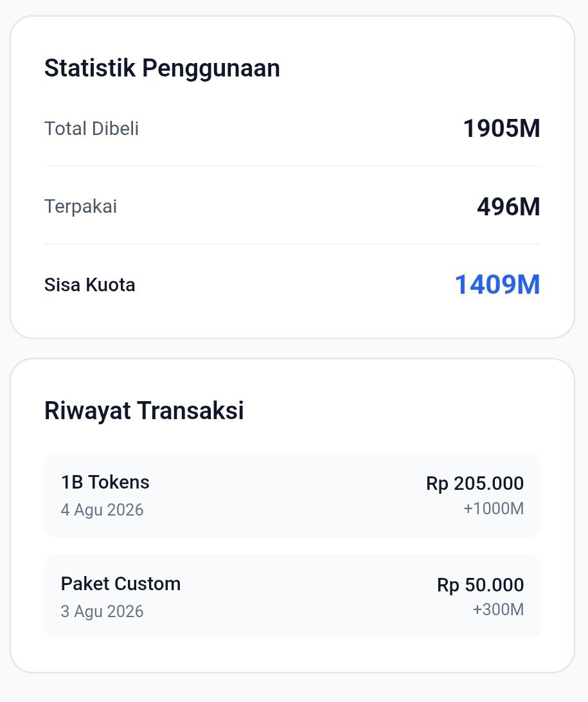This screenshot has width=588, height=702.
Task: Click the Total Dibeli label
Action: 91,129
